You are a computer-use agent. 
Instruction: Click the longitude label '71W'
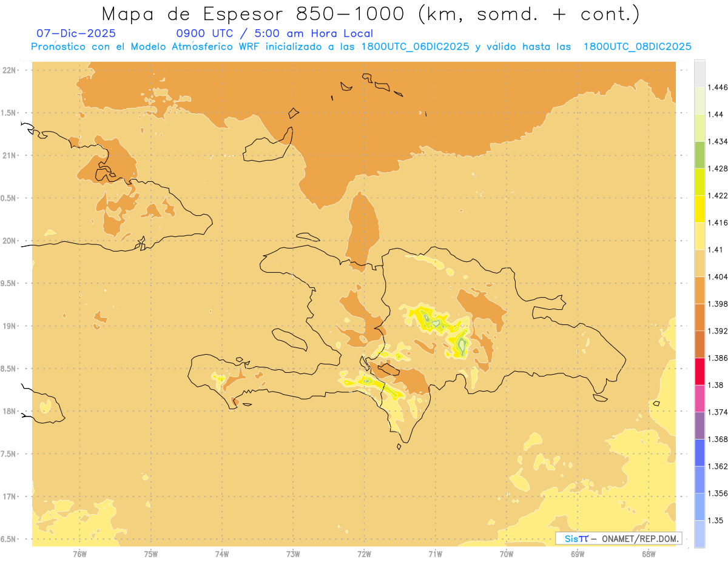click(435, 554)
